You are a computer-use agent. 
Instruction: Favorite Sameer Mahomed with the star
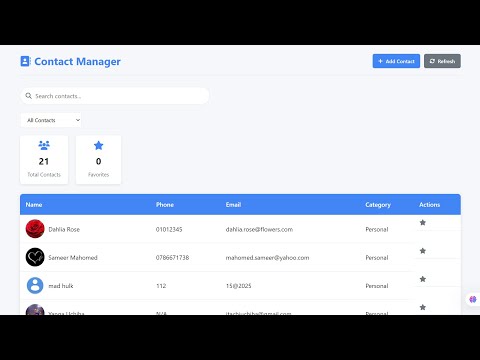[x=423, y=251]
